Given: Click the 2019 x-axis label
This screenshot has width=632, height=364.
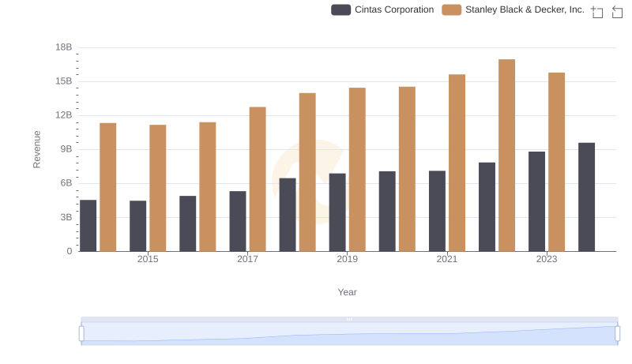Looking at the screenshot, I should tap(348, 259).
